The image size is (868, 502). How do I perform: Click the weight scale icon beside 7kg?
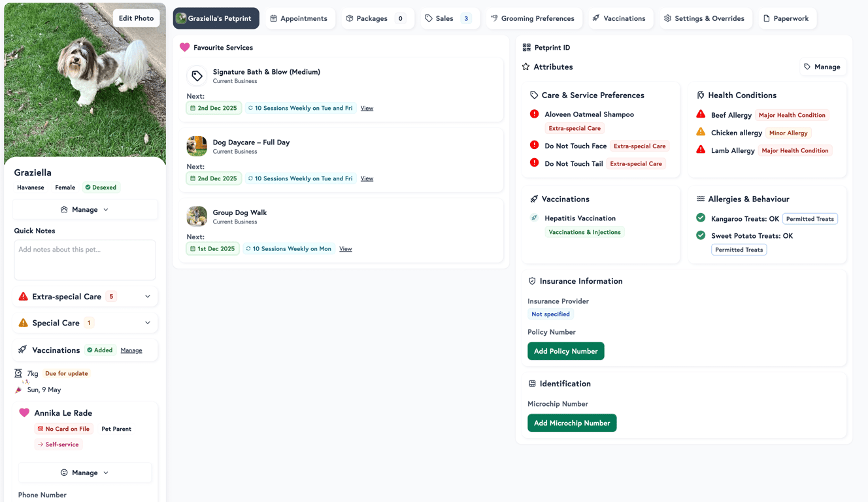click(18, 373)
